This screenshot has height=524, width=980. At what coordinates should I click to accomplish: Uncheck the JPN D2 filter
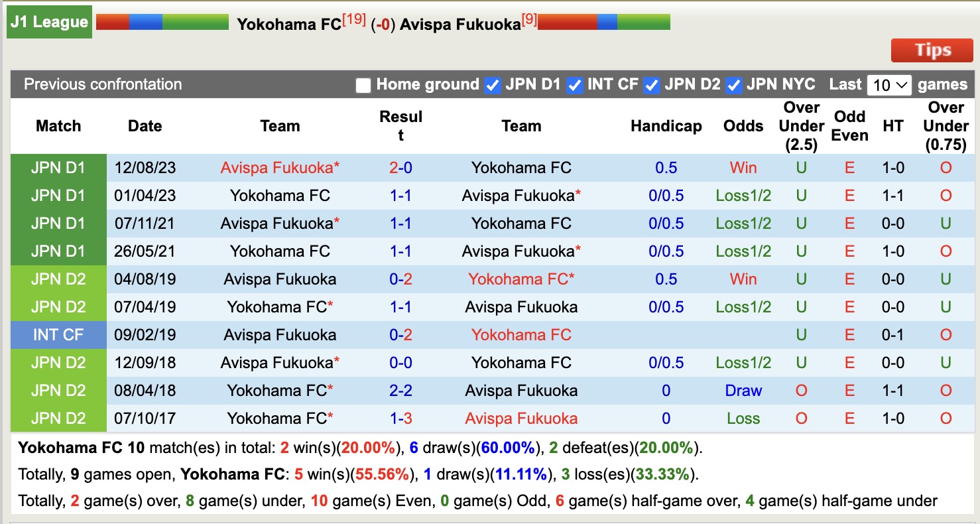coord(652,85)
